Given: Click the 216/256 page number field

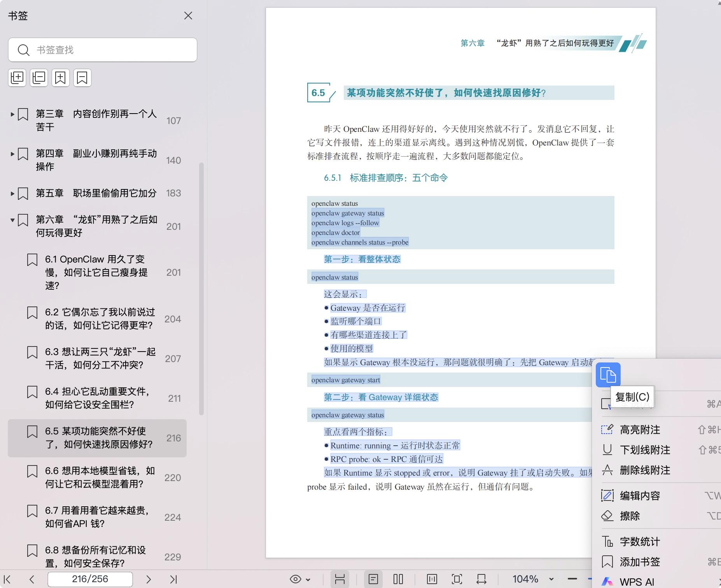Looking at the screenshot, I should click(x=90, y=579).
